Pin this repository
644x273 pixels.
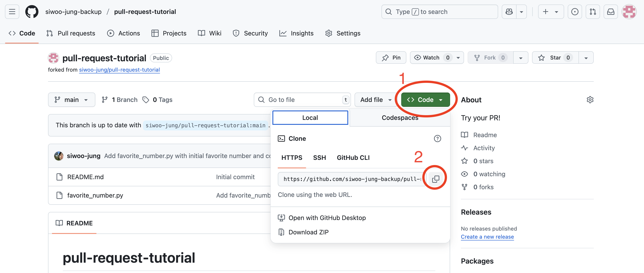click(391, 58)
